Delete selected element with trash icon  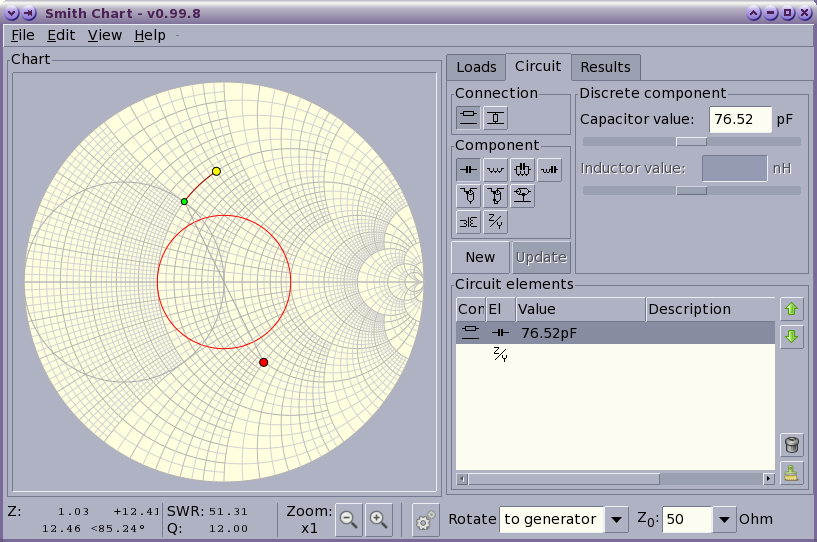791,445
